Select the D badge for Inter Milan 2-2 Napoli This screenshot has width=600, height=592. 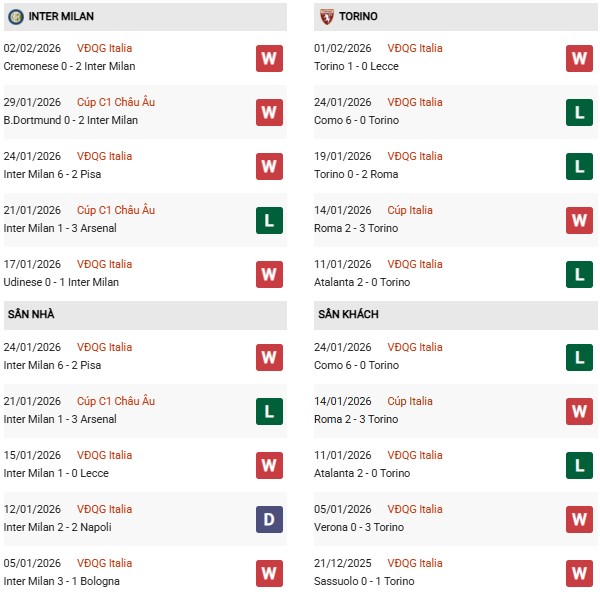point(268,519)
